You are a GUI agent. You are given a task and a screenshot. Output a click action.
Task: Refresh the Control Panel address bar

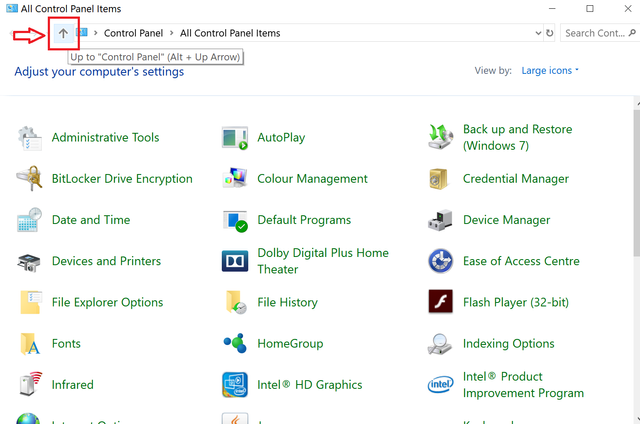[x=549, y=33]
